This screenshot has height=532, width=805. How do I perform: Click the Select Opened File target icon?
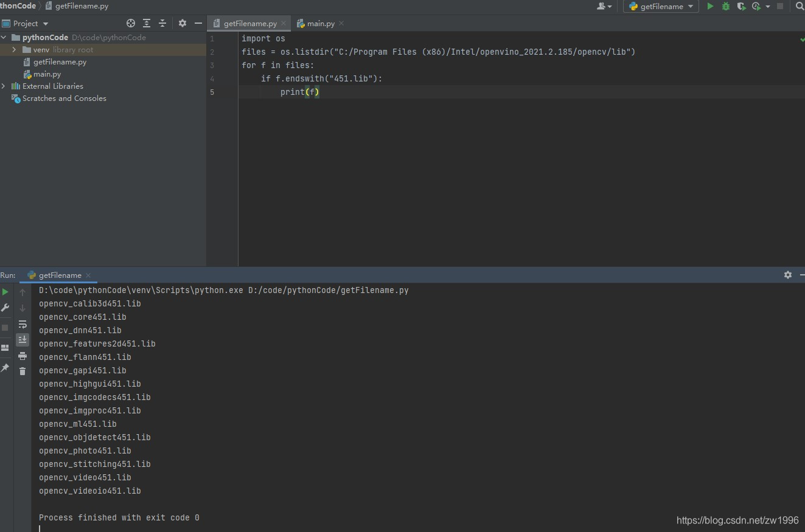[x=131, y=23]
